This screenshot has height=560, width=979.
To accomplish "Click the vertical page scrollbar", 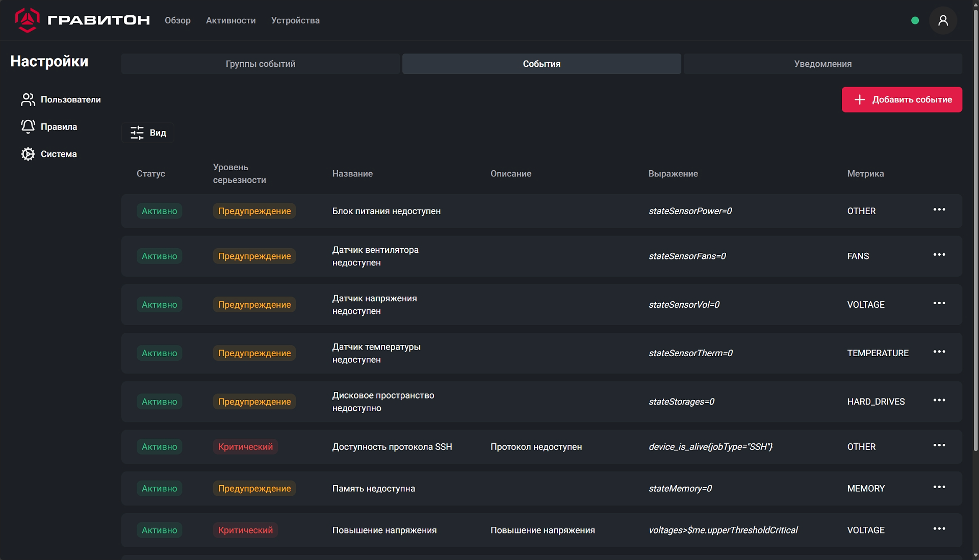I will coord(975,229).
